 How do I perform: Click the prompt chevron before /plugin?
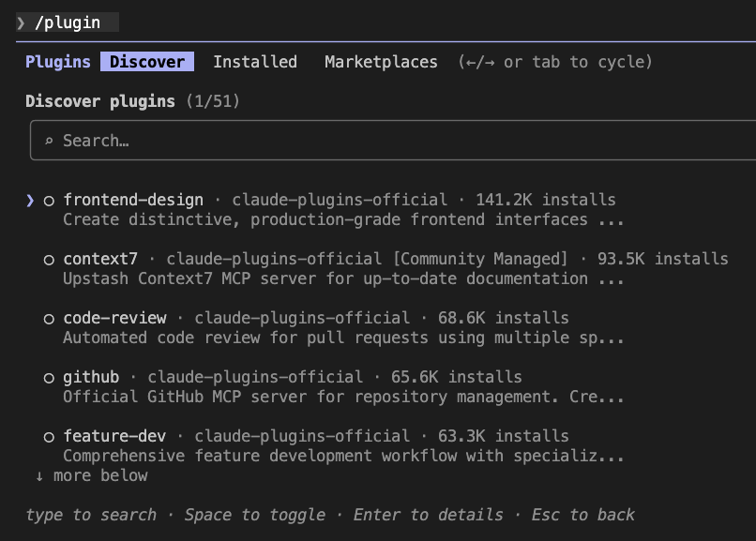click(x=21, y=23)
